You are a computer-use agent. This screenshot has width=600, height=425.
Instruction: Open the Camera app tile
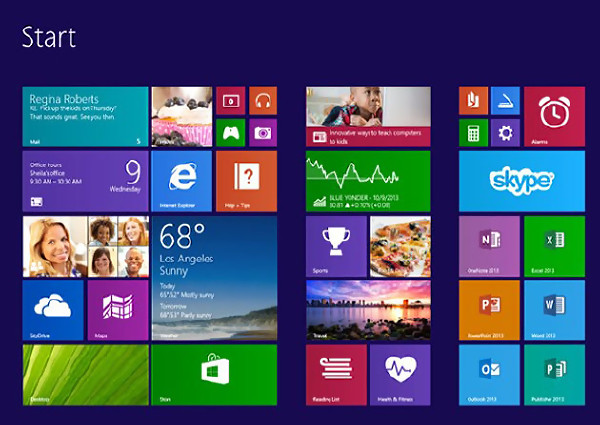pos(263,133)
